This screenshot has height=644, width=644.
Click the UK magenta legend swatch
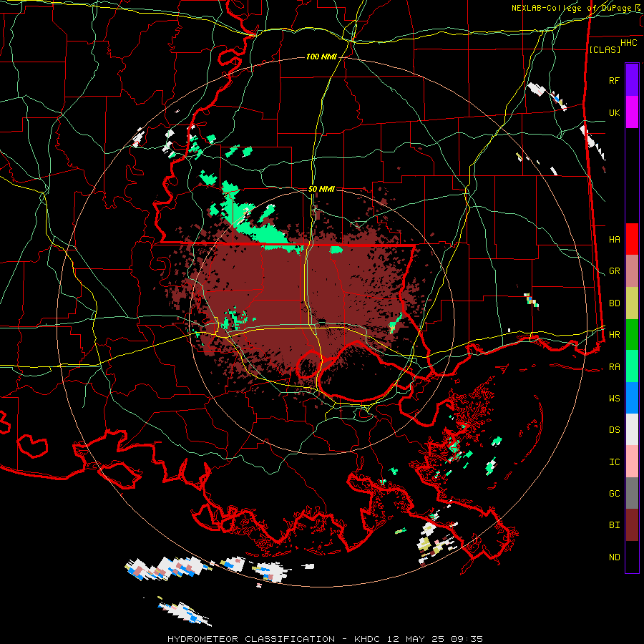pyautogui.click(x=632, y=112)
